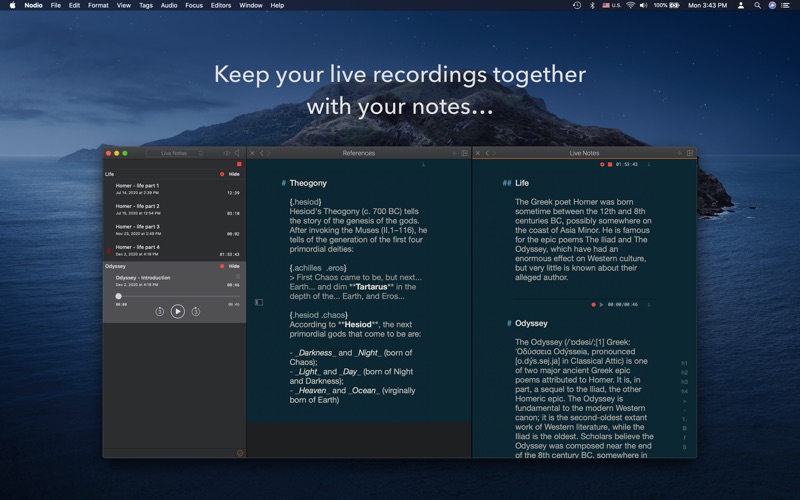800x500 pixels.
Task: Apply h3 heading from format strip
Action: [684, 382]
